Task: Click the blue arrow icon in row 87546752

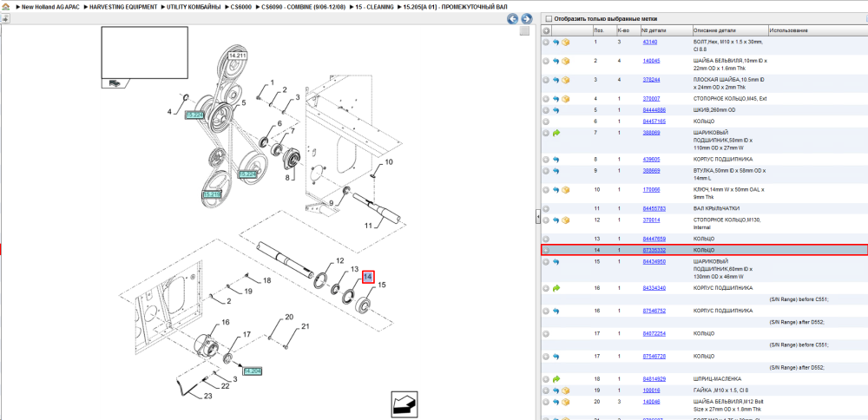Action: tap(556, 311)
